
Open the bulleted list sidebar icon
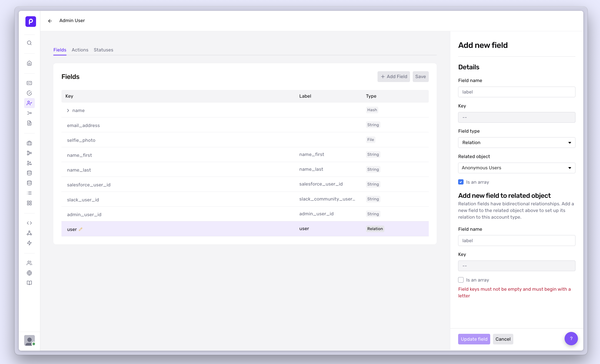point(29,193)
